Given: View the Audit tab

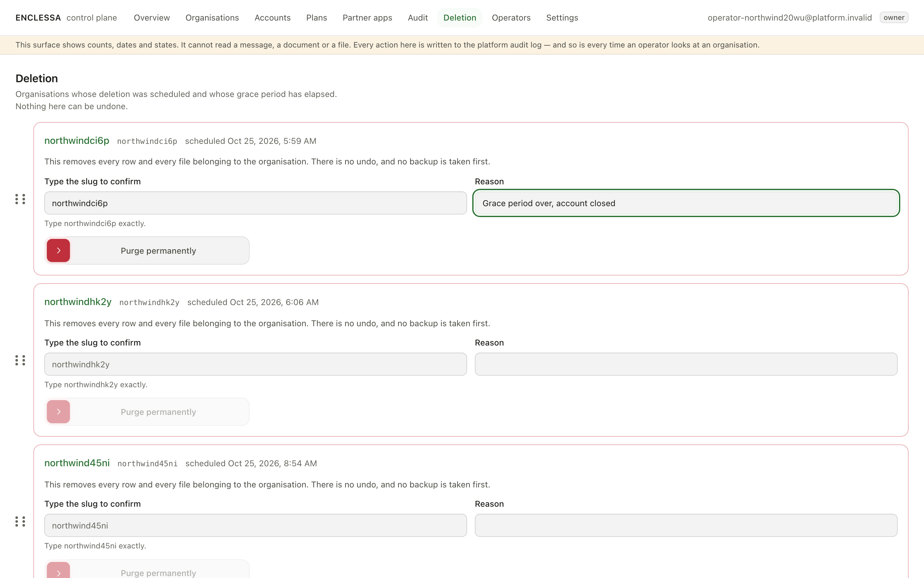Looking at the screenshot, I should click(418, 18).
